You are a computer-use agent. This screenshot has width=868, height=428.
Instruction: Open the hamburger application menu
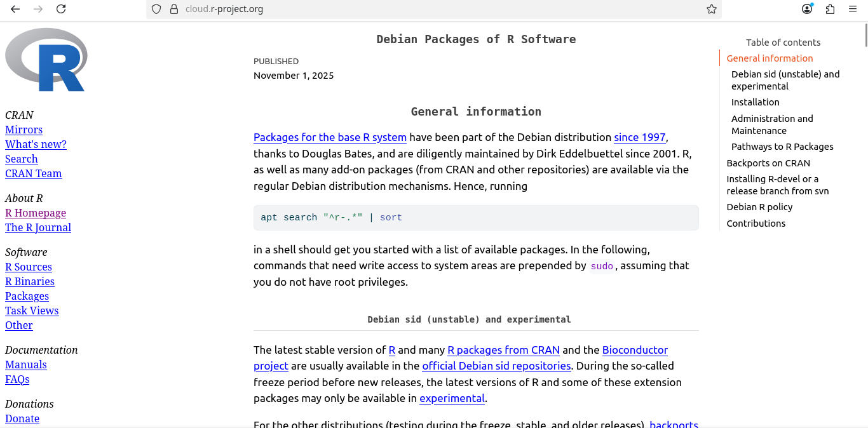pos(853,9)
